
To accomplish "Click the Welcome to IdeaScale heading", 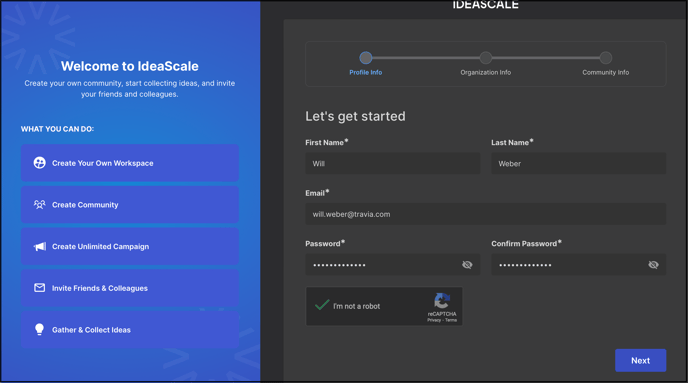I will 129,66.
